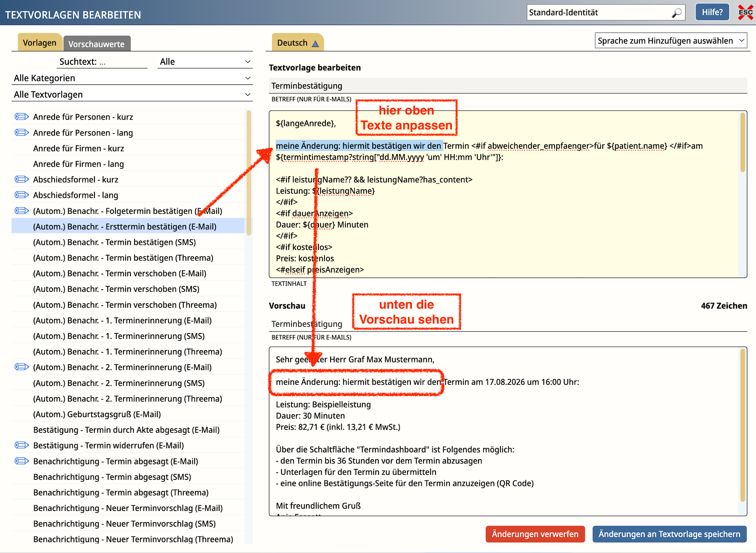Open the Alle Kategorien dropdown
Screen dimensions: 756x553
132,78
